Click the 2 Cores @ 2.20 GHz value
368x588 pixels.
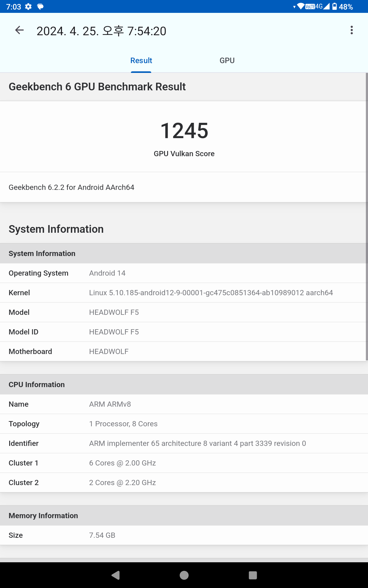(122, 483)
